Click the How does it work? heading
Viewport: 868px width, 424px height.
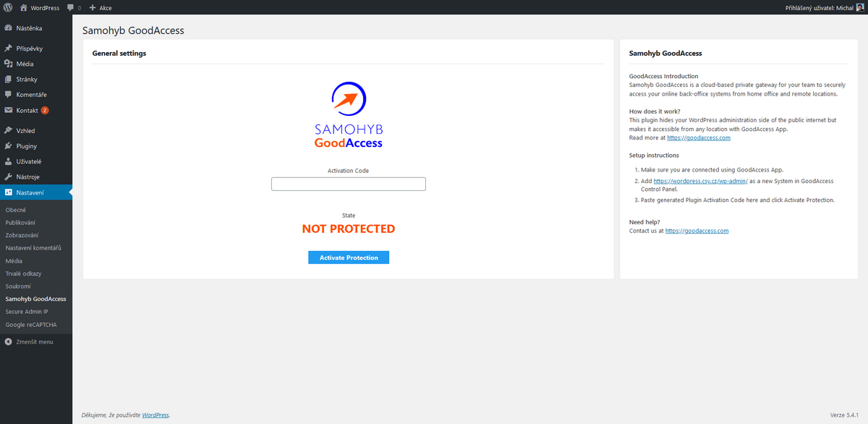point(655,111)
